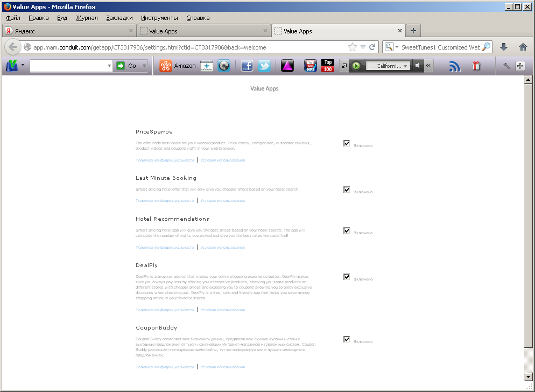Image resolution: width=535 pixels, height=392 pixels.
Task: Click the address bar URL field
Action: 189,47
